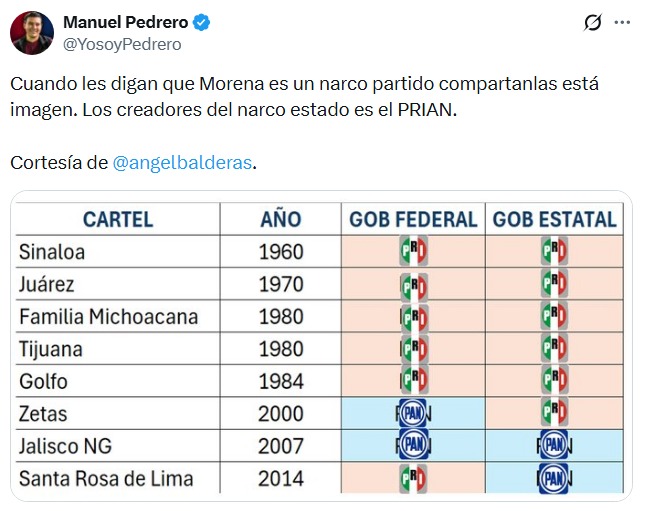Viewport: 648px width, 511px height.
Task: Open the Grok explain-post icon
Action: tap(592, 22)
